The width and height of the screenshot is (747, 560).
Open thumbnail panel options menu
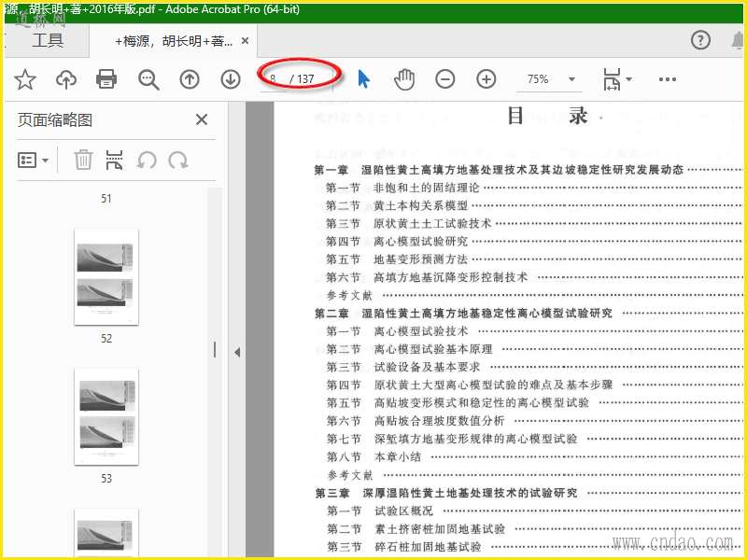tap(33, 161)
